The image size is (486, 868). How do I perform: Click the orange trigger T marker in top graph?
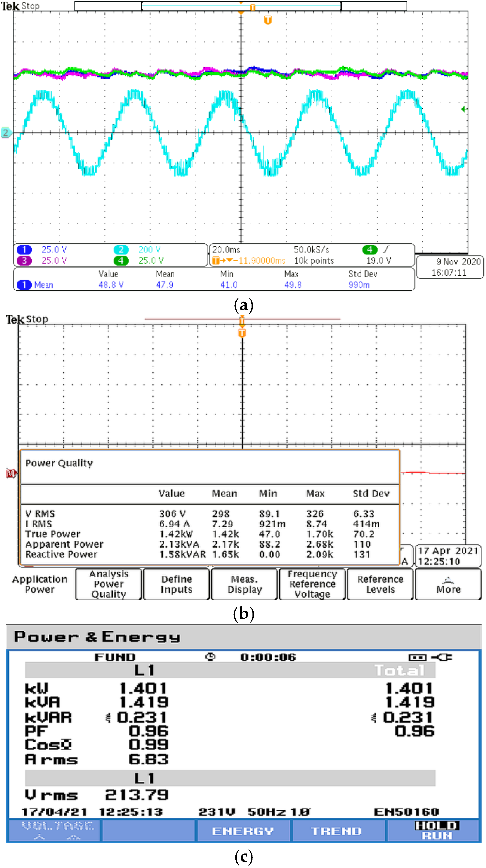click(268, 20)
